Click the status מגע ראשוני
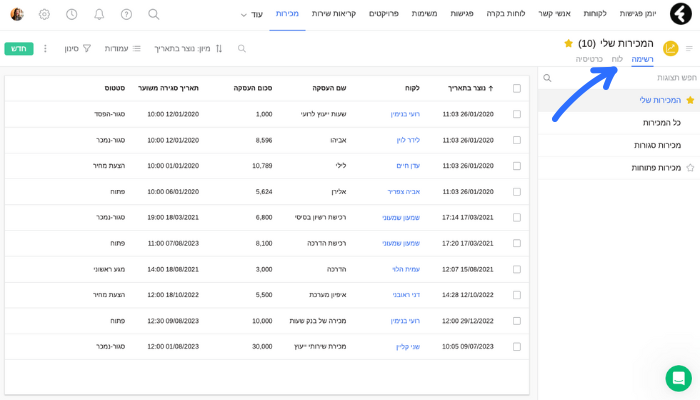The width and height of the screenshot is (700, 400). point(109,269)
